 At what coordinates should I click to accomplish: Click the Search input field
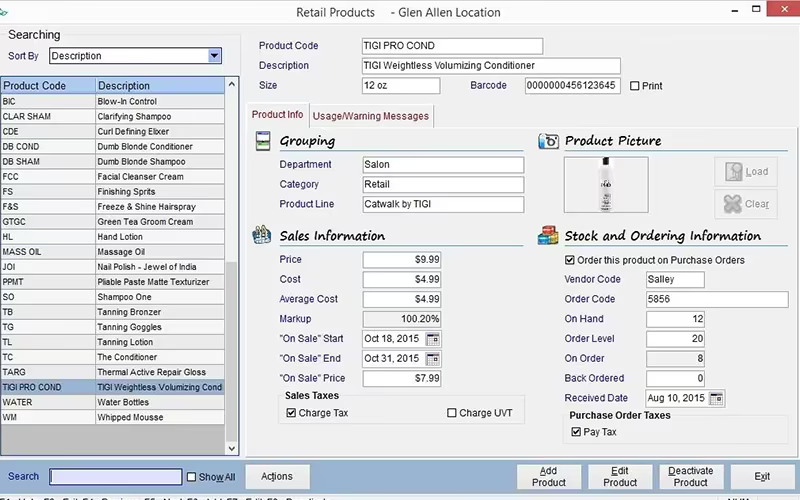pyautogui.click(x=116, y=477)
